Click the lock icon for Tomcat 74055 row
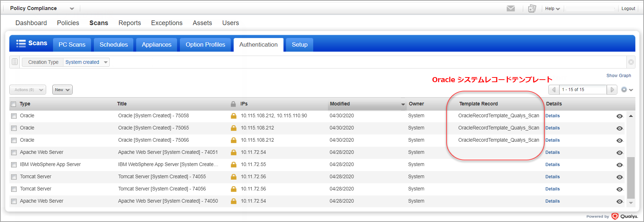The height and width of the screenshot is (222, 644). (234, 177)
